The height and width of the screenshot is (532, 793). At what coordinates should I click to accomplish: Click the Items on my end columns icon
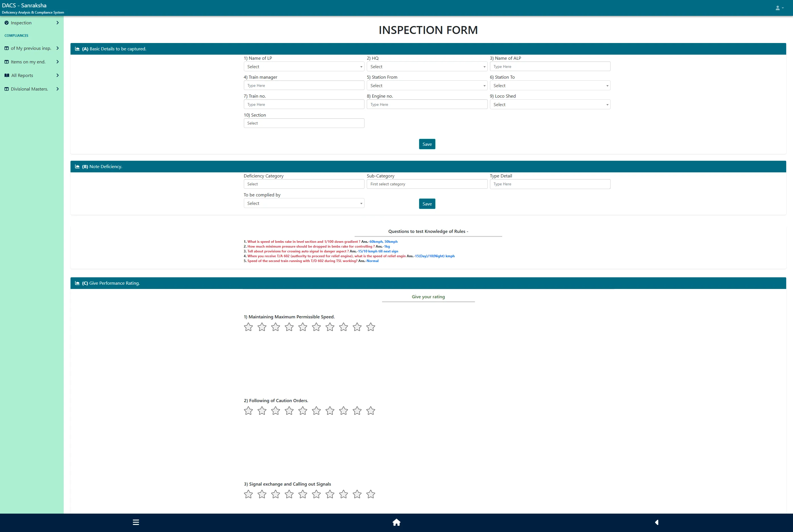(7, 62)
